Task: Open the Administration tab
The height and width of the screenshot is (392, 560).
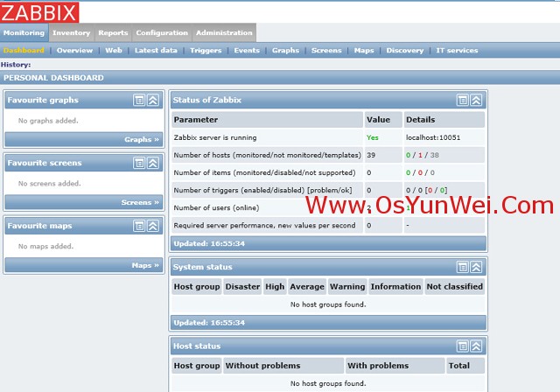Action: coord(225,33)
